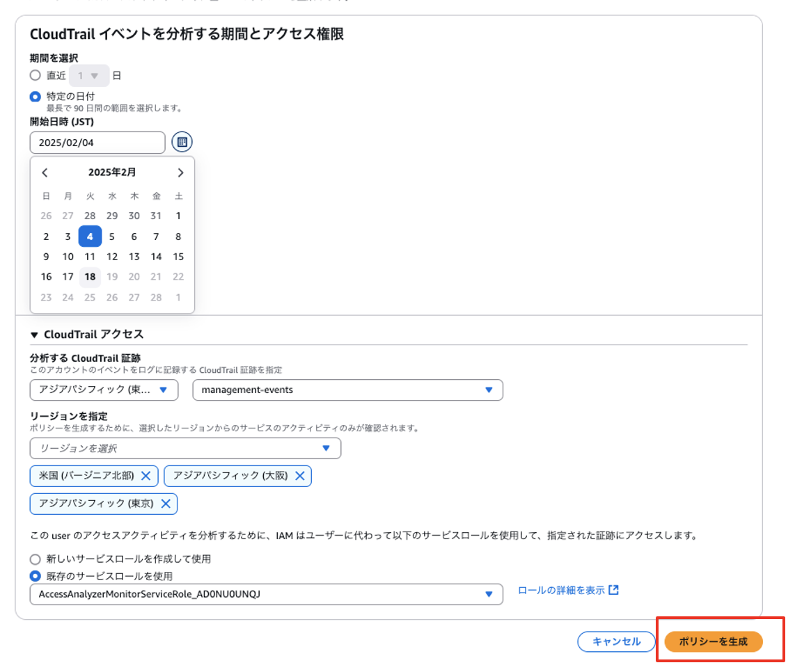Click the ポリシーを生成 button

713,641
